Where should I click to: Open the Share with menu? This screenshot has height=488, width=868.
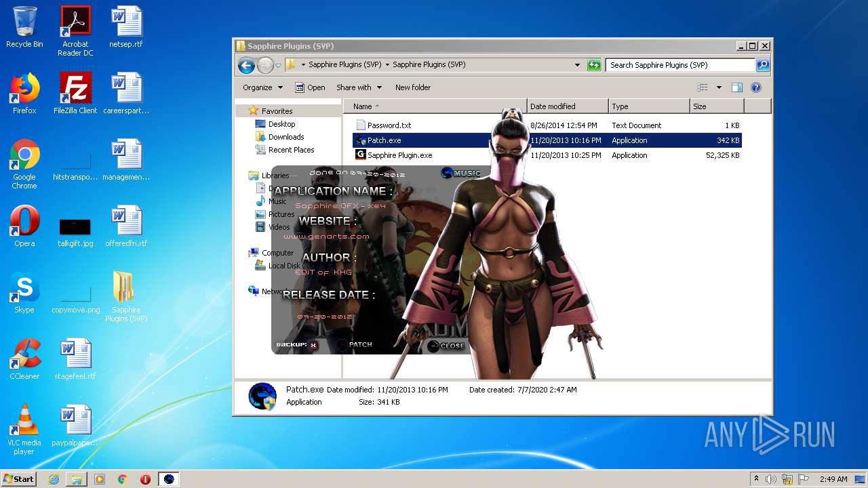click(x=359, y=87)
